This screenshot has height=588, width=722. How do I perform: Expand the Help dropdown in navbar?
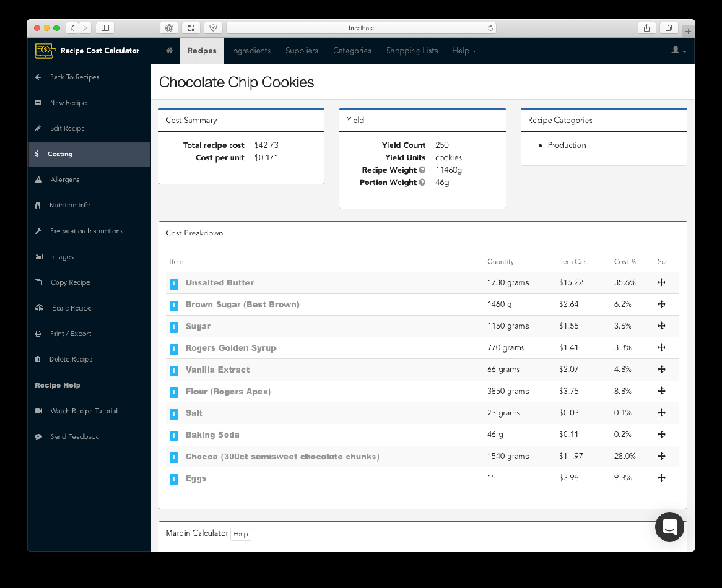click(x=464, y=51)
